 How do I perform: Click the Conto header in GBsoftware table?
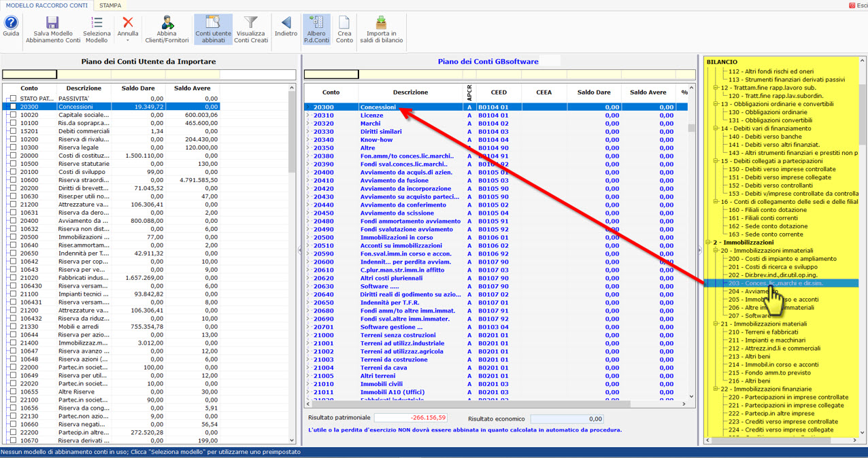(x=331, y=92)
